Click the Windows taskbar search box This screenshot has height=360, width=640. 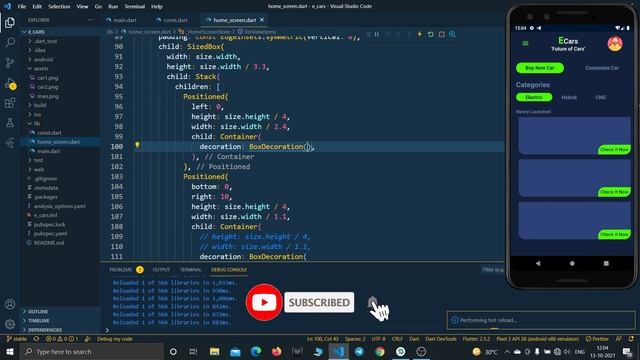[92, 351]
